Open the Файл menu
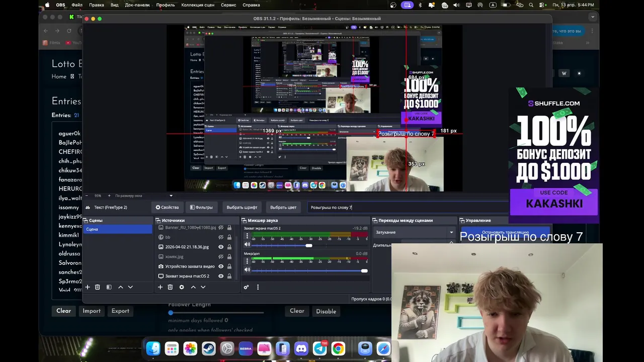The width and height of the screenshot is (644, 362). 77,5
